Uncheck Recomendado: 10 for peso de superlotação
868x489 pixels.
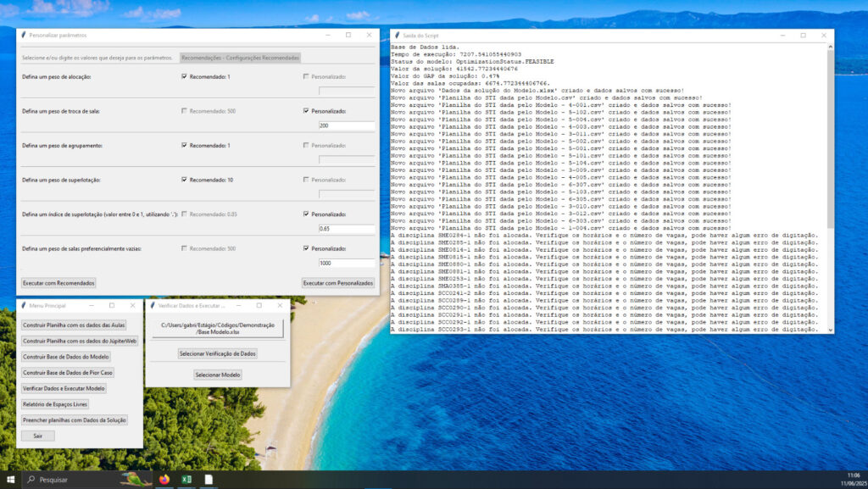184,180
